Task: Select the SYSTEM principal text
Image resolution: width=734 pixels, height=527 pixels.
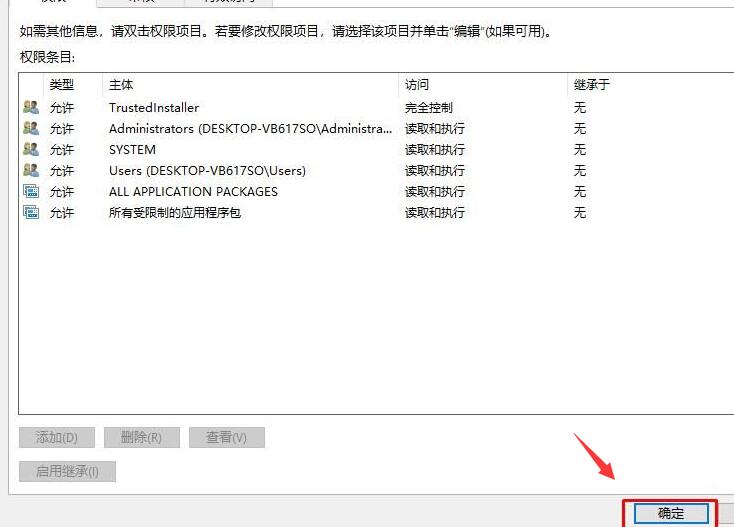Action: 132,150
